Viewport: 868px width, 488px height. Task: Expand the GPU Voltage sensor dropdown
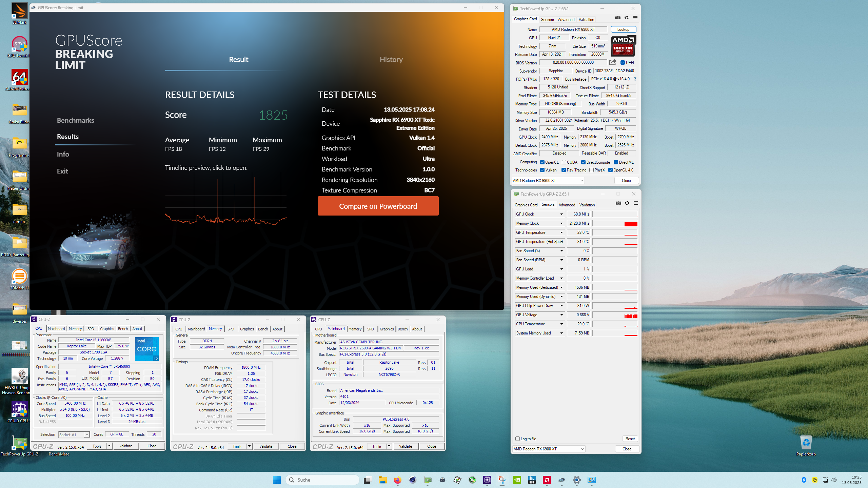click(561, 315)
